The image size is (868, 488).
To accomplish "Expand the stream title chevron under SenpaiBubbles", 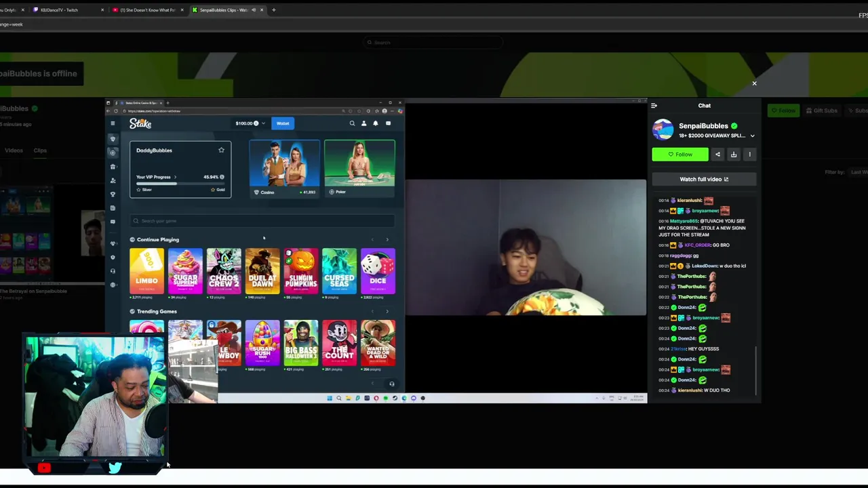I will click(752, 136).
